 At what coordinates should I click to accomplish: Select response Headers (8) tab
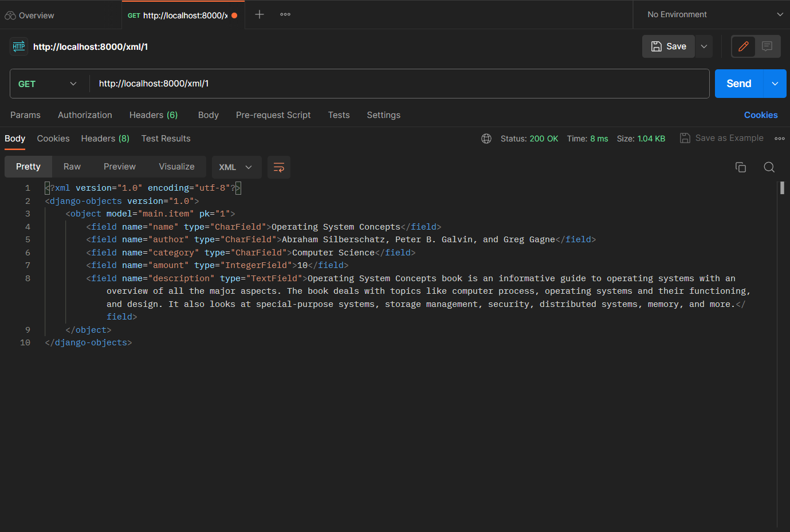105,139
